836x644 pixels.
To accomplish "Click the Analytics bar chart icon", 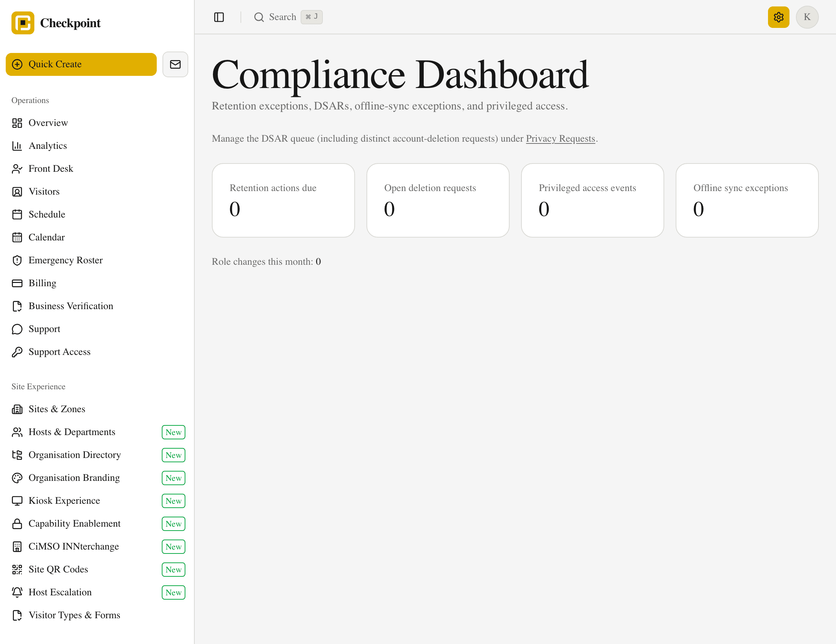I will coord(17,146).
